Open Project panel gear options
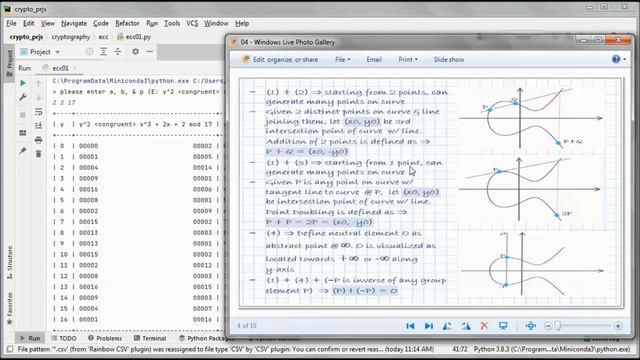This screenshot has height=360, width=640. coord(136,52)
